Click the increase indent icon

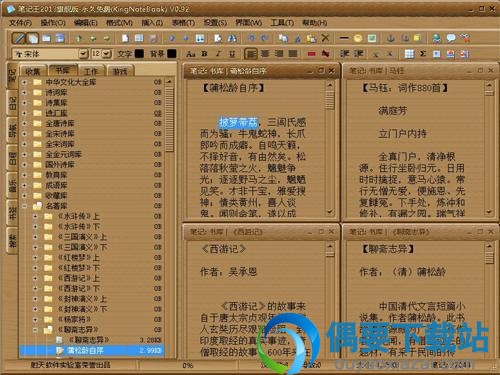358,54
